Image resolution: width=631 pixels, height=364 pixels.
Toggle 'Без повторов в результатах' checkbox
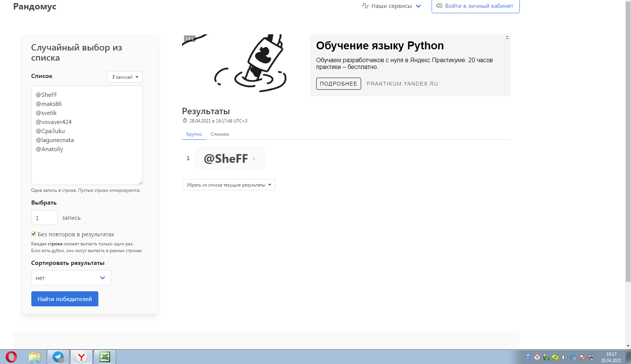coord(34,234)
